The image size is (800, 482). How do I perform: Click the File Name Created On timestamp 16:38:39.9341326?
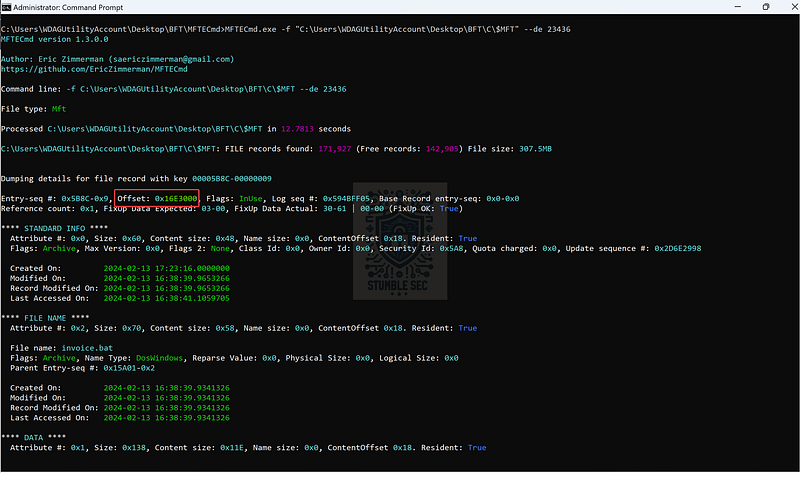click(166, 388)
